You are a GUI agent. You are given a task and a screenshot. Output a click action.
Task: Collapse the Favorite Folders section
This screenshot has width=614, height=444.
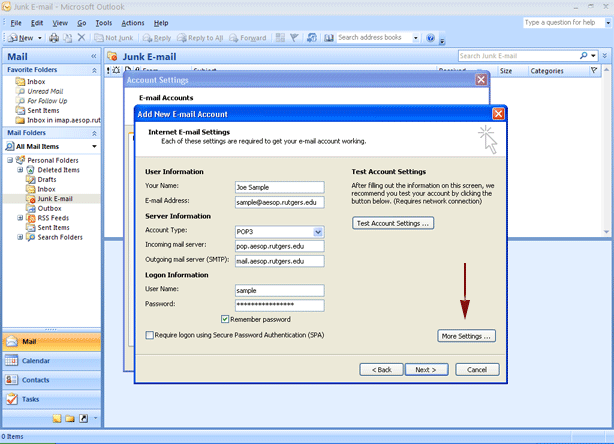pyautogui.click(x=94, y=70)
